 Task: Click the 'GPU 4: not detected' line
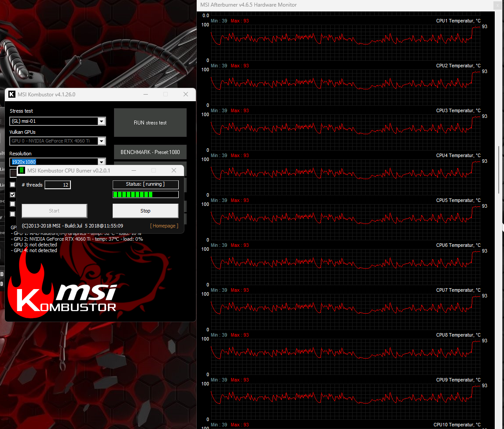34,250
